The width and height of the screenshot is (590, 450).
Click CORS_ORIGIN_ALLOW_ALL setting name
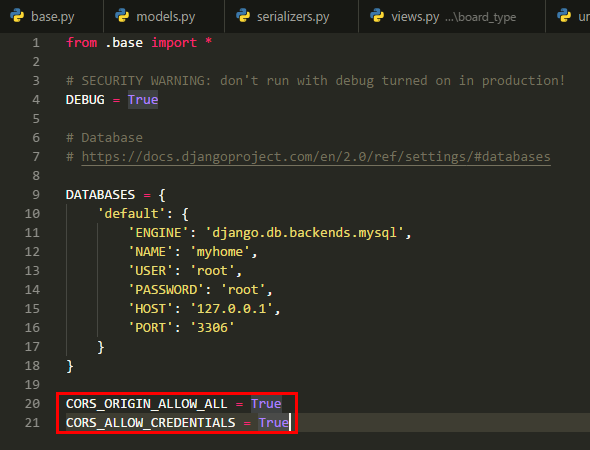pos(146,404)
